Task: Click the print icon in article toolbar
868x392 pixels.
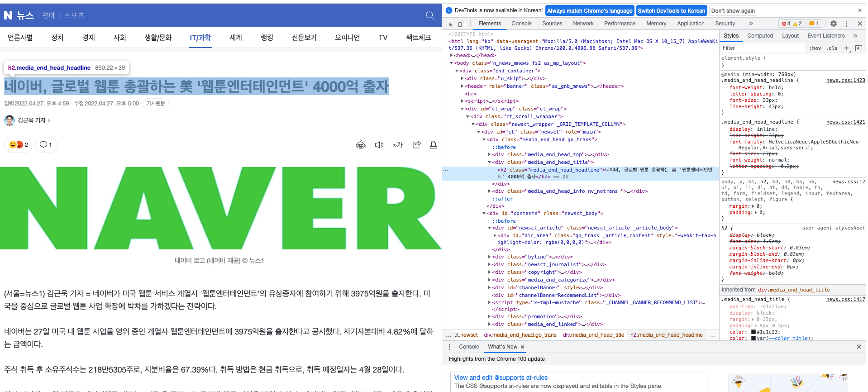Action: point(434,145)
